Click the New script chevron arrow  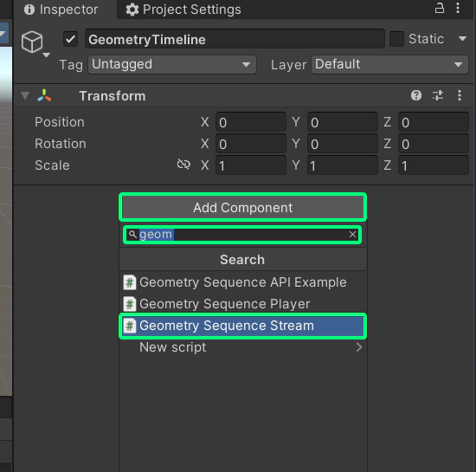click(359, 347)
